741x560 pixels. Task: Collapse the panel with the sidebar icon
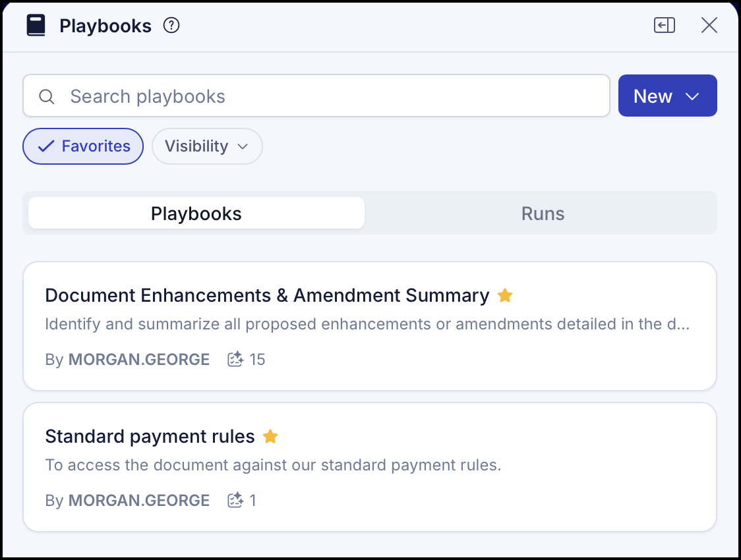coord(665,26)
